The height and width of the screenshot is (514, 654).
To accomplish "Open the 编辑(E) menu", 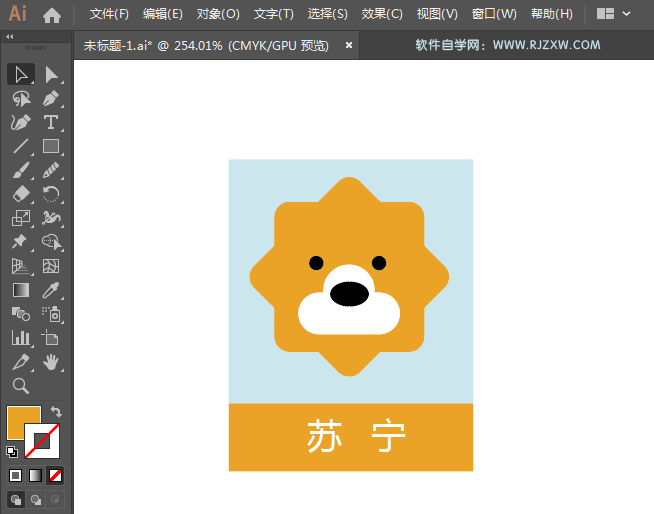I will [163, 14].
